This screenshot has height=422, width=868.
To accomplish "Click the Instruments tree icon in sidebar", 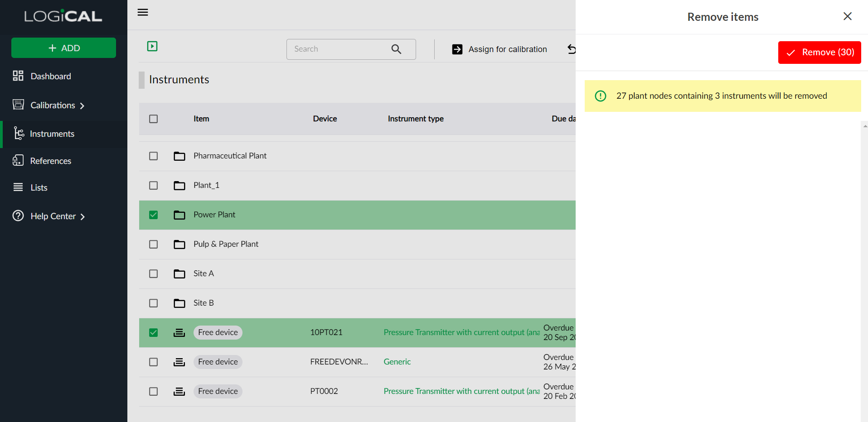I will [x=19, y=133].
